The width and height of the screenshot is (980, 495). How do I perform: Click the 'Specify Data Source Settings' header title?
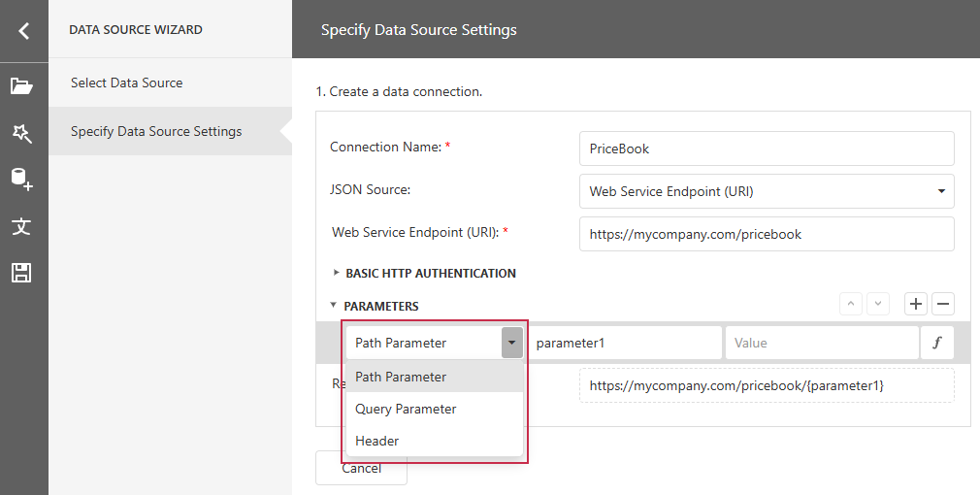coord(419,30)
